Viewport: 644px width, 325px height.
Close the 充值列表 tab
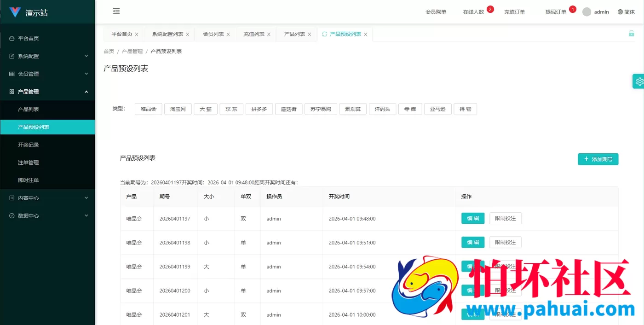point(269,35)
